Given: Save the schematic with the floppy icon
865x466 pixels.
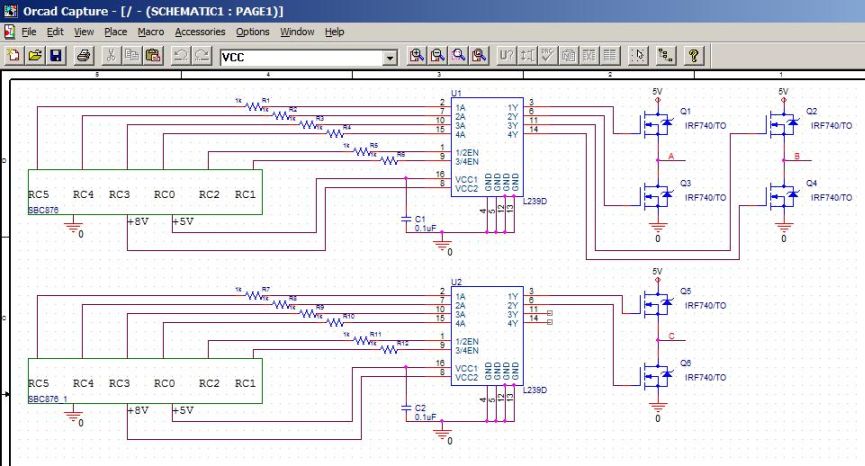Looking at the screenshot, I should 56,56.
